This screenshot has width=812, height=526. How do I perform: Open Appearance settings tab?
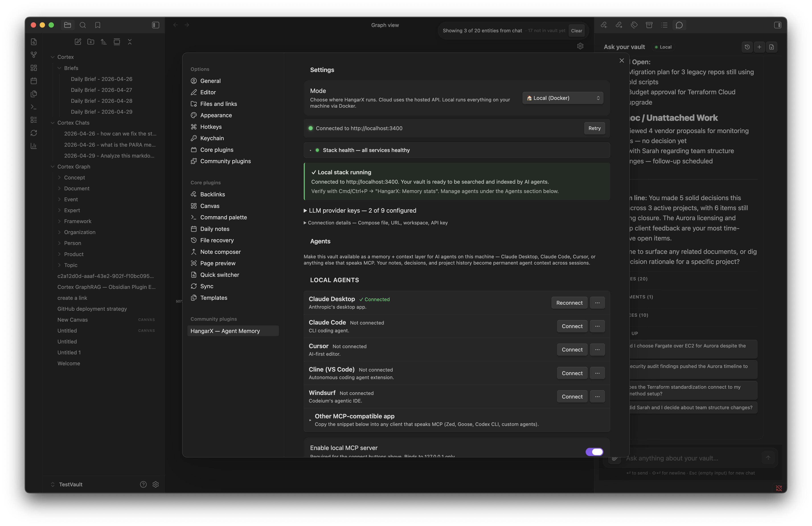[216, 115]
